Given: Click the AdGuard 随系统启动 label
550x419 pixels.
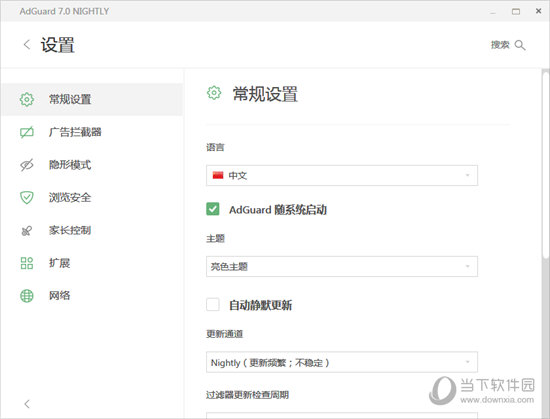Looking at the screenshot, I should pos(278,210).
